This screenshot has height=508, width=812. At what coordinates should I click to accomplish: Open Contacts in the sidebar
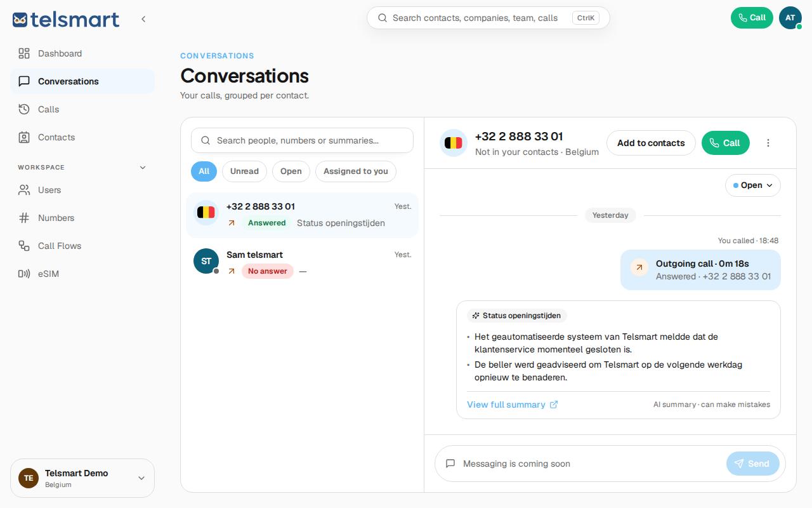pos(82,137)
